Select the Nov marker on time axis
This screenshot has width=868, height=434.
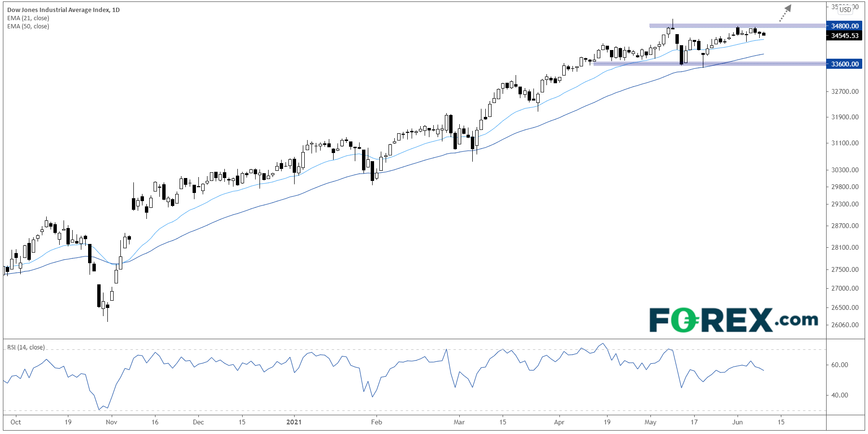coord(111,422)
